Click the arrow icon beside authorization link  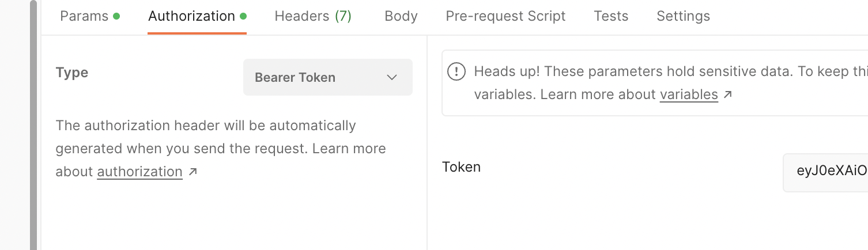tap(193, 172)
